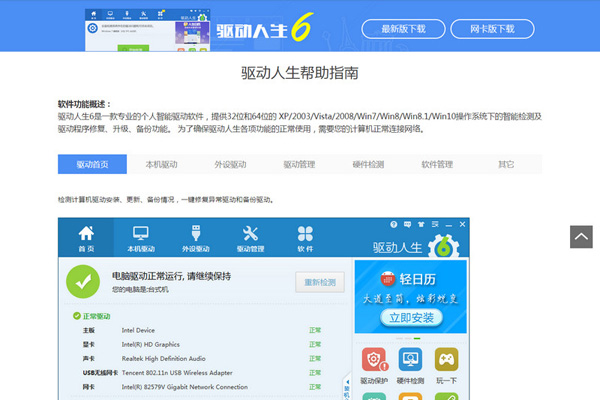The image size is (600, 400).
Task: Click the scroll-to-top arrow button
Action: point(581,237)
